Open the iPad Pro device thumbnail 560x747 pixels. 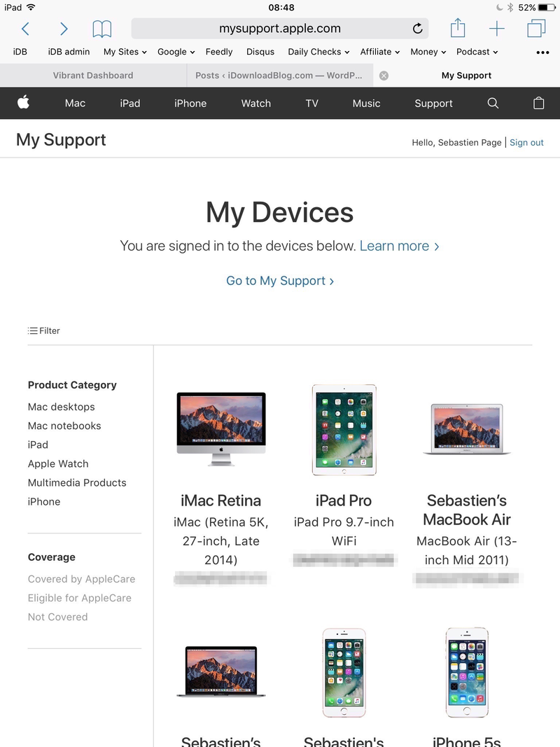[344, 430]
